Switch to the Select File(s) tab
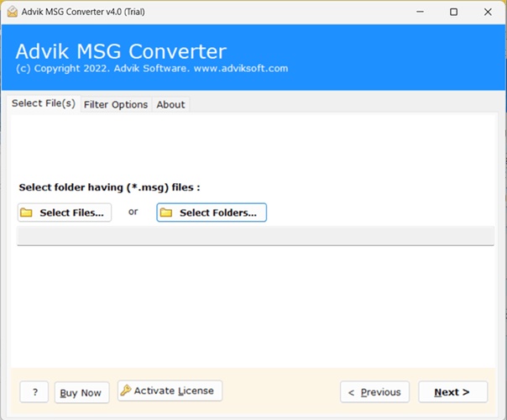Image resolution: width=507 pixels, height=420 pixels. [x=44, y=103]
